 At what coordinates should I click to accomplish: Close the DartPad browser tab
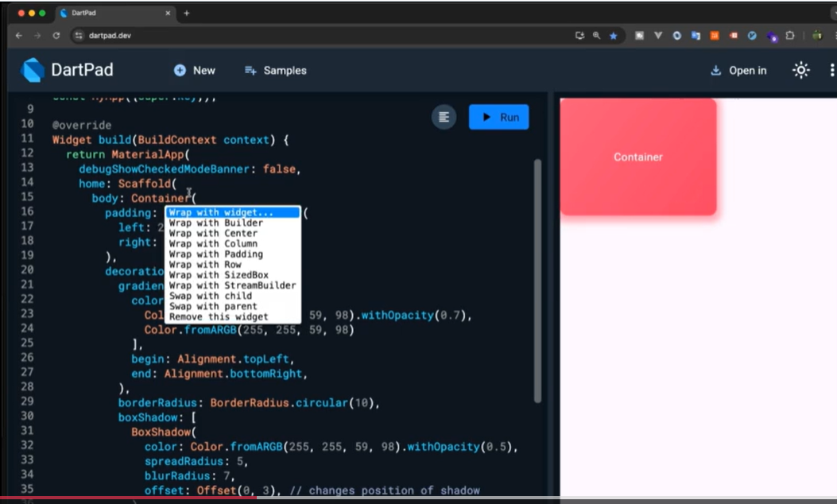click(168, 13)
